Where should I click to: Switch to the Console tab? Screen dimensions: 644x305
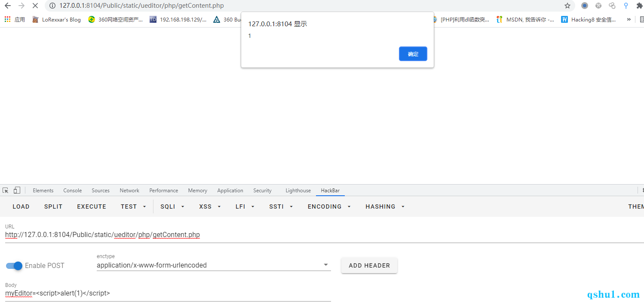73,191
